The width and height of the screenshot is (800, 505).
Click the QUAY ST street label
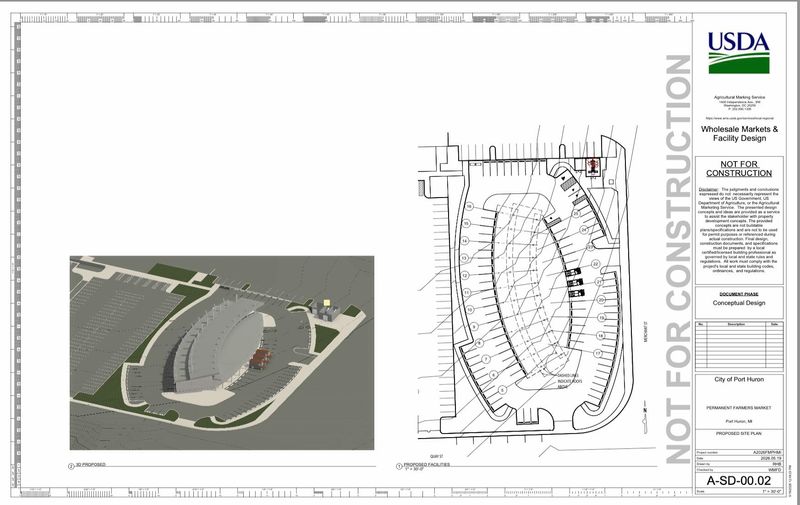(x=437, y=457)
